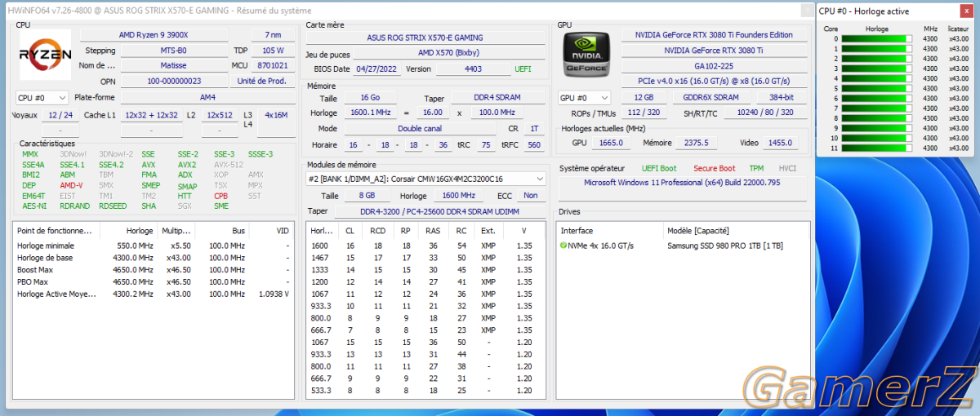Click the green check icon beside NVMe
This screenshot has height=416, width=980.
coord(563,246)
